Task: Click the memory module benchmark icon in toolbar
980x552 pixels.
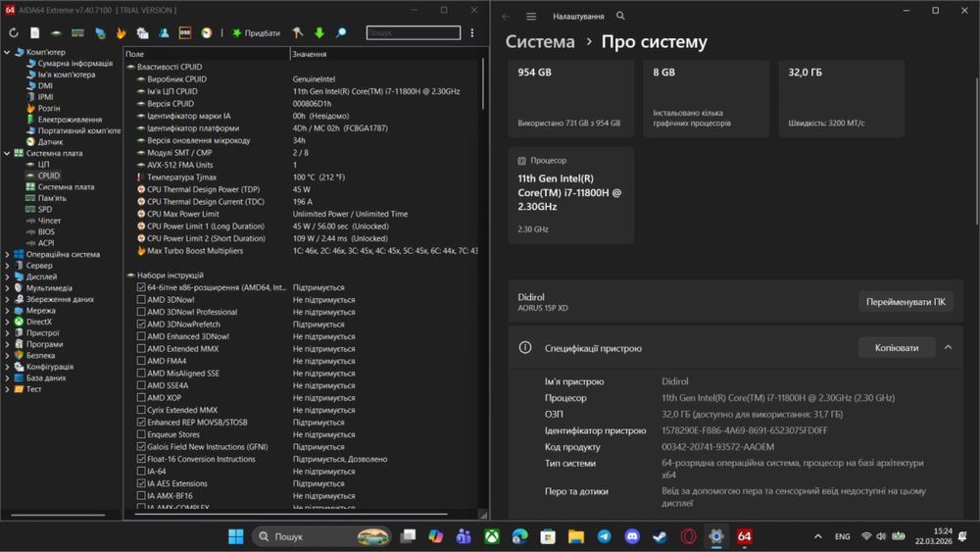Action: pyautogui.click(x=78, y=33)
